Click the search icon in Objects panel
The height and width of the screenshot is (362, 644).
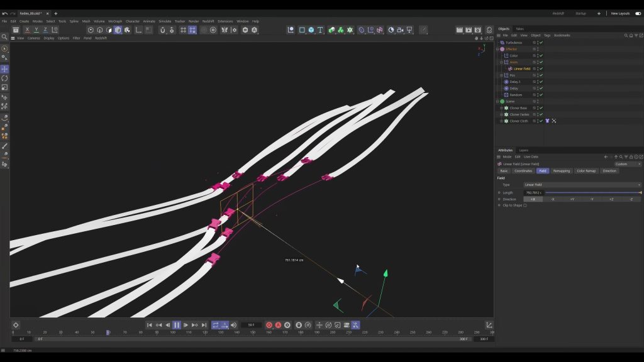pyautogui.click(x=626, y=35)
